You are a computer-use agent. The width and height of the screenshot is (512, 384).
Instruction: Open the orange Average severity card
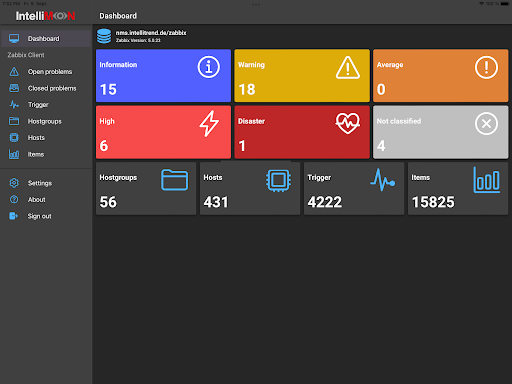coord(441,76)
